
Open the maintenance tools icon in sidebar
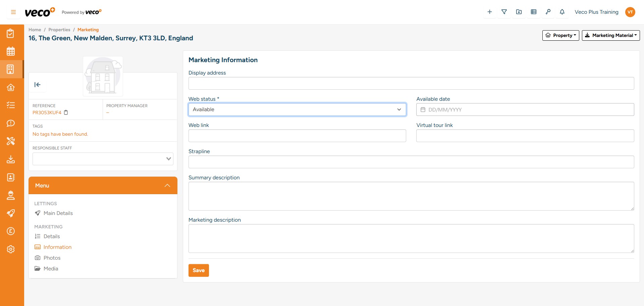tap(11, 141)
